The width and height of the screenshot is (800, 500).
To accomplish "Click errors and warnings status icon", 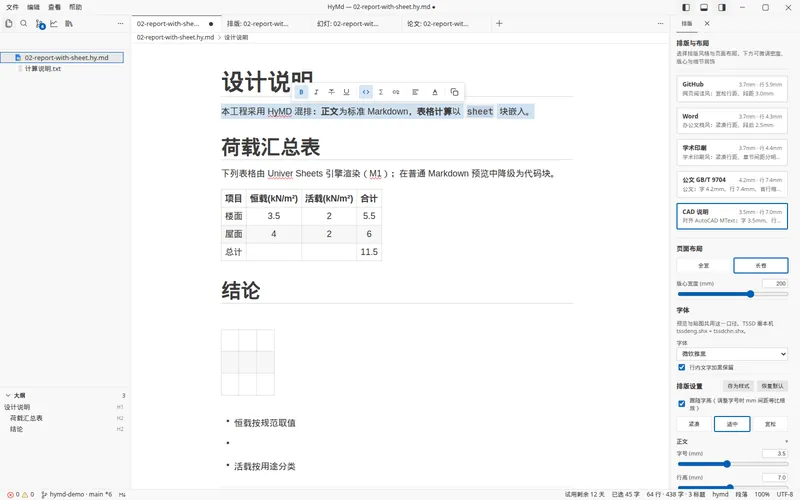I will click(x=20, y=494).
